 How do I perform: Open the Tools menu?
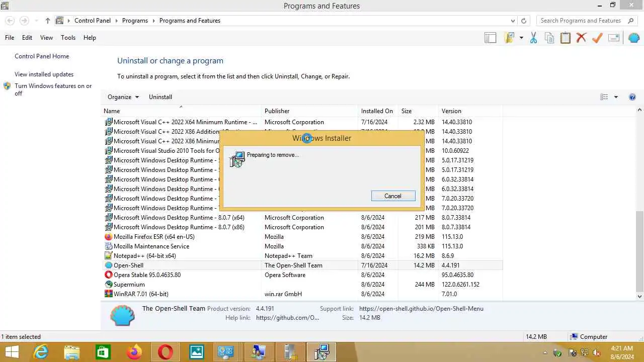pos(68,38)
